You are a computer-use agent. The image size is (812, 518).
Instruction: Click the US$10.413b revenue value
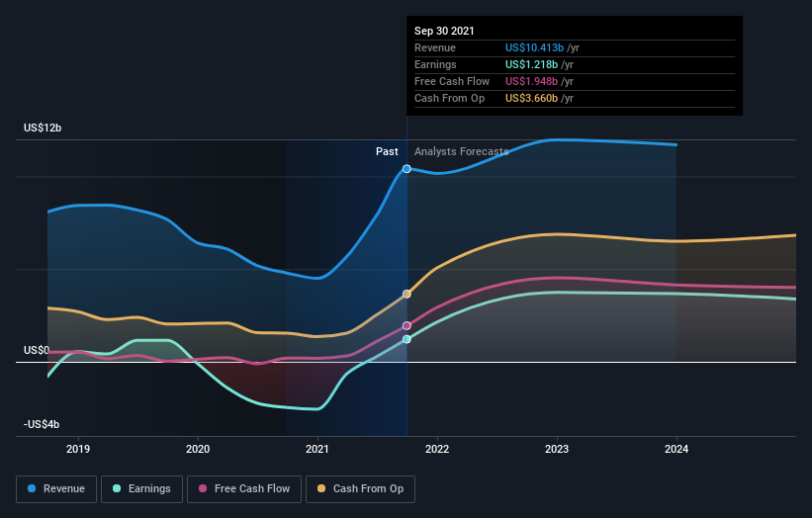[x=534, y=47]
